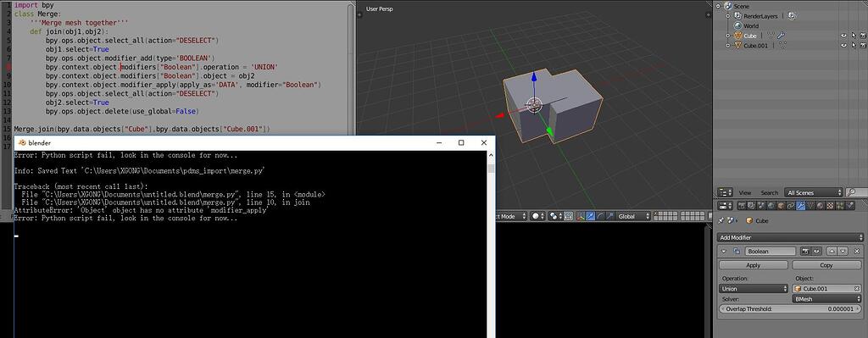Toggle selectability arrow for Cube.001

[x=854, y=46]
